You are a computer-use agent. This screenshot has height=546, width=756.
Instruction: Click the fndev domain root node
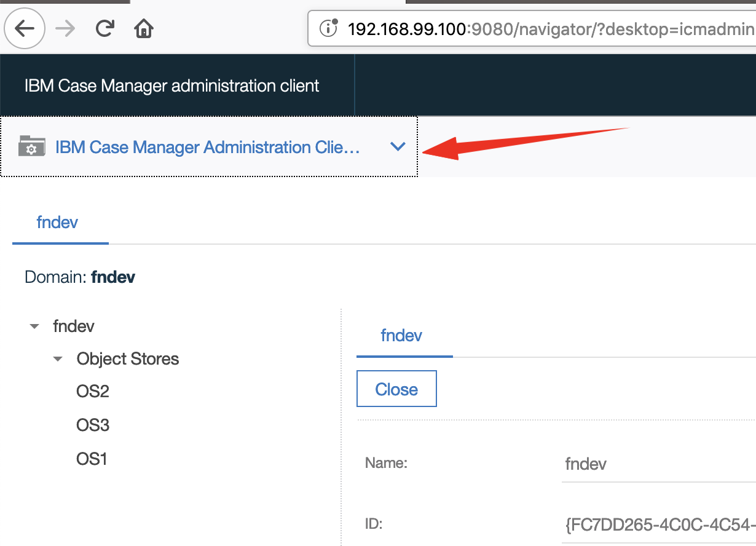pos(73,326)
